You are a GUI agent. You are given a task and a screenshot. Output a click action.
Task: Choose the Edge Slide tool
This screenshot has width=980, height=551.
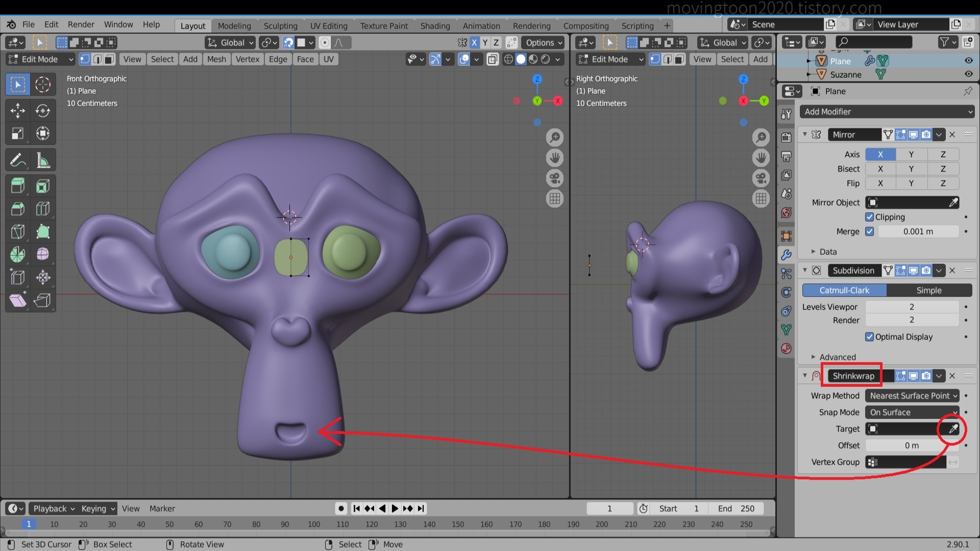coord(18,277)
